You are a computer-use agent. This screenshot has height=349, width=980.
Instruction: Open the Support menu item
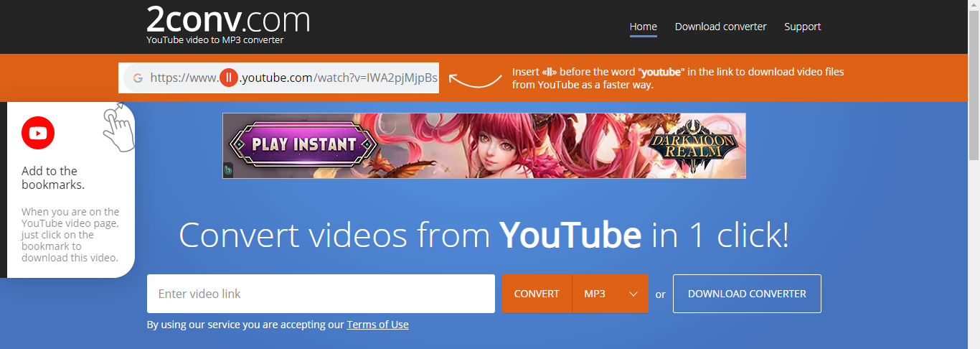pos(803,27)
